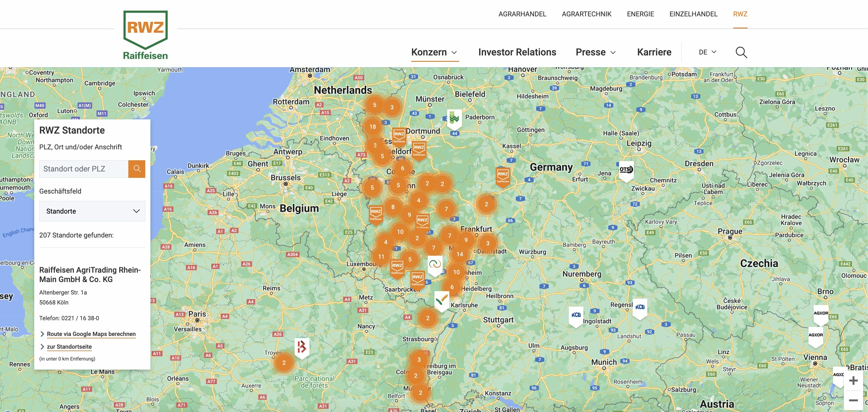The height and width of the screenshot is (412, 868).
Task: Click the red B marker near Troyes
Action: [x=303, y=347]
